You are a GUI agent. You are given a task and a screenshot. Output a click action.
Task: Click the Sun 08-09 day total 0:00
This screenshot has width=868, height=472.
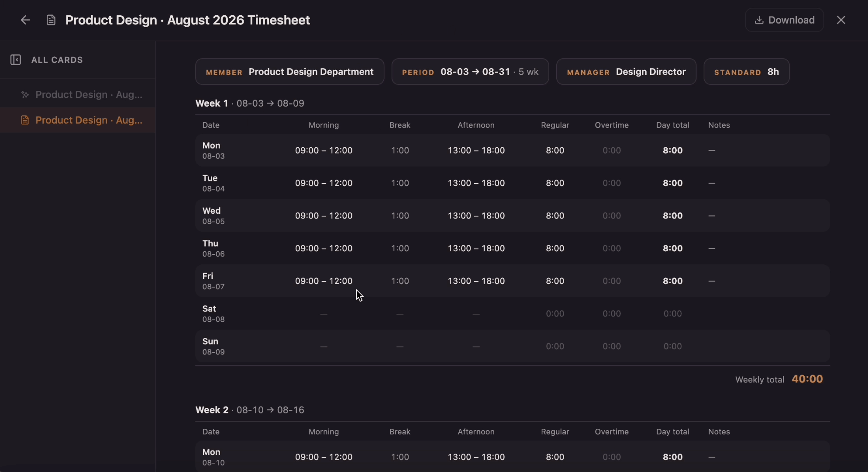click(672, 346)
